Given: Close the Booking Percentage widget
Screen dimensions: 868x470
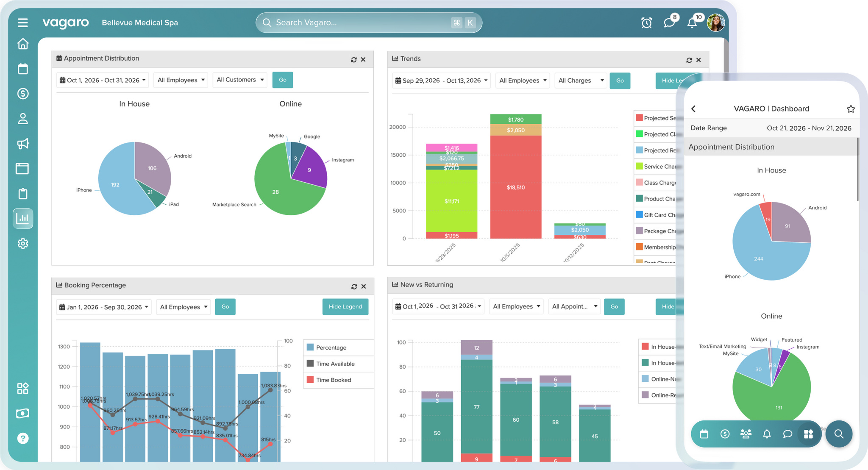Looking at the screenshot, I should 364,286.
